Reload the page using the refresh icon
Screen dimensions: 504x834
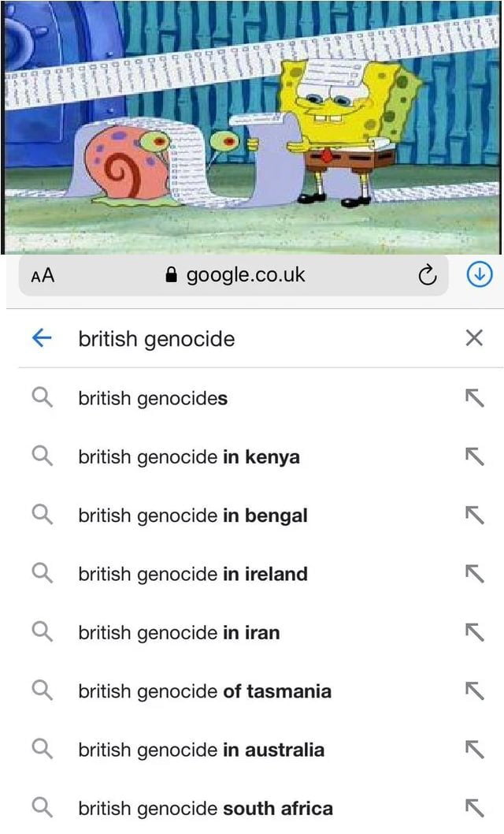tap(427, 275)
